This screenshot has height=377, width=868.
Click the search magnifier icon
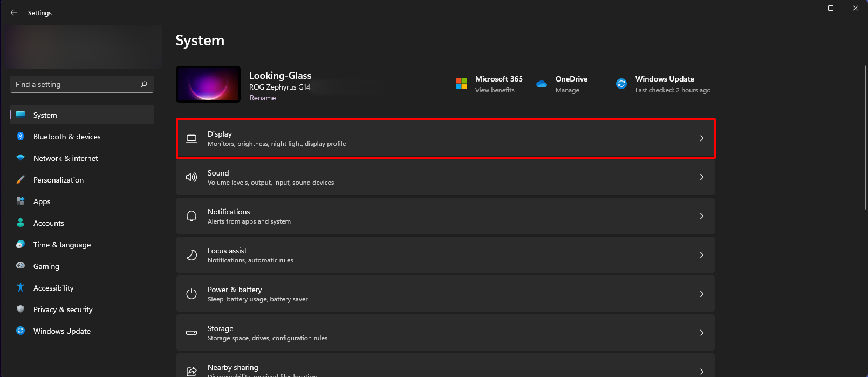coord(144,84)
